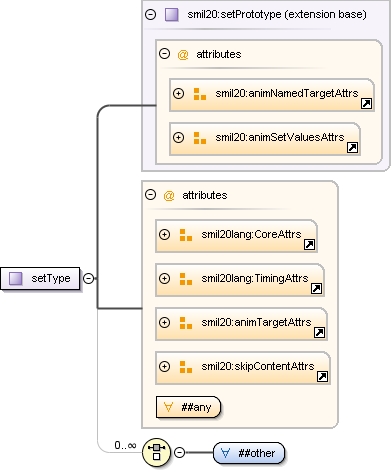Click attribute group icon of CoreAttrs
This screenshot has height=472, width=392.
tap(186, 235)
